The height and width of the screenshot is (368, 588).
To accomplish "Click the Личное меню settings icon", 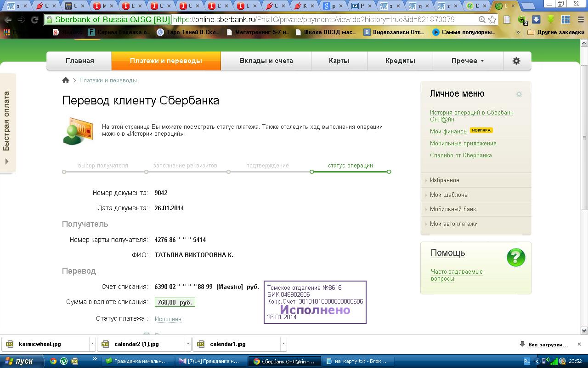I will click(519, 94).
